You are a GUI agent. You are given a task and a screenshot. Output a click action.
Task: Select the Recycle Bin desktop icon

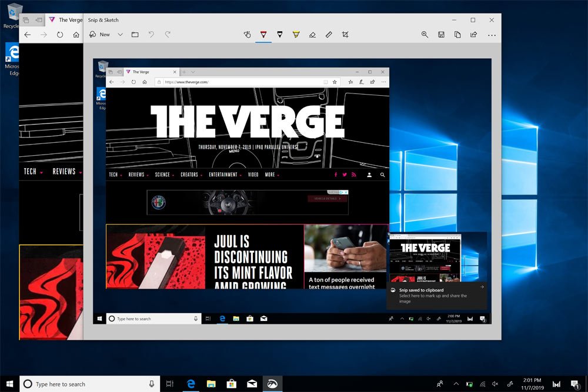tap(13, 16)
